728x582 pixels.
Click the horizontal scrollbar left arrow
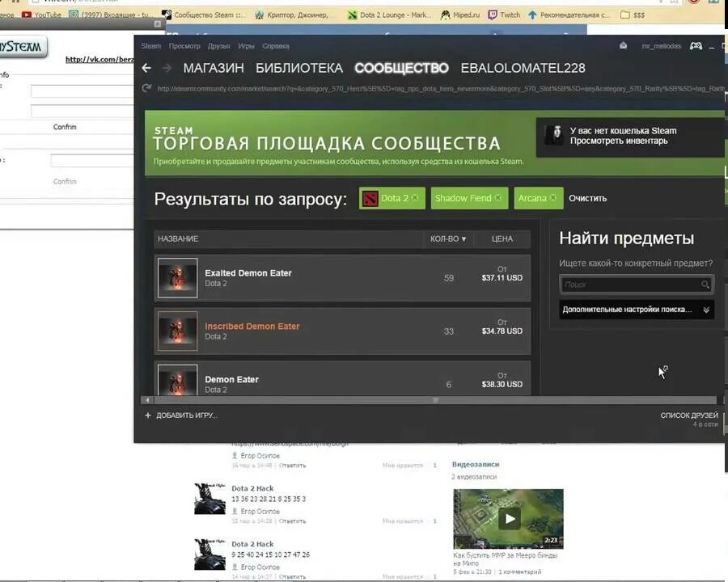coord(147,399)
